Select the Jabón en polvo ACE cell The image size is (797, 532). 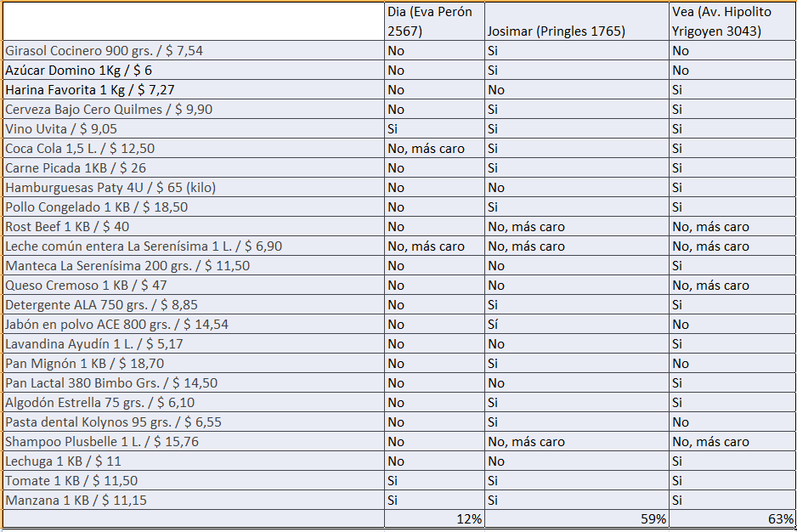pyautogui.click(x=194, y=325)
